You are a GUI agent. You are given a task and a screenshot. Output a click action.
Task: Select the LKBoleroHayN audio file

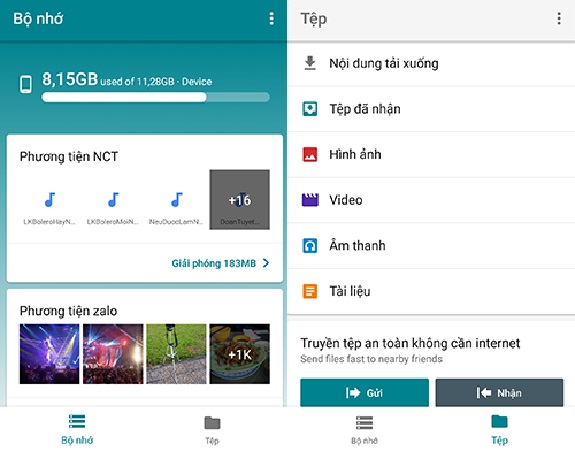pos(49,206)
